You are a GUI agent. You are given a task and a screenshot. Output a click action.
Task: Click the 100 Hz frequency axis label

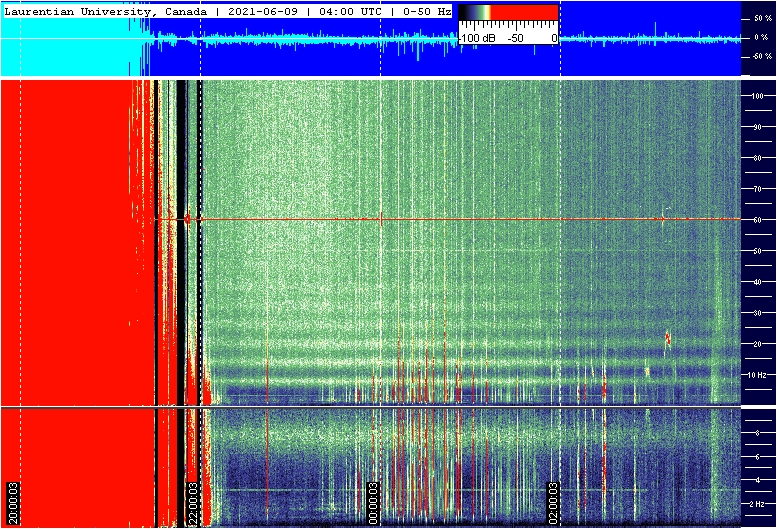click(757, 96)
